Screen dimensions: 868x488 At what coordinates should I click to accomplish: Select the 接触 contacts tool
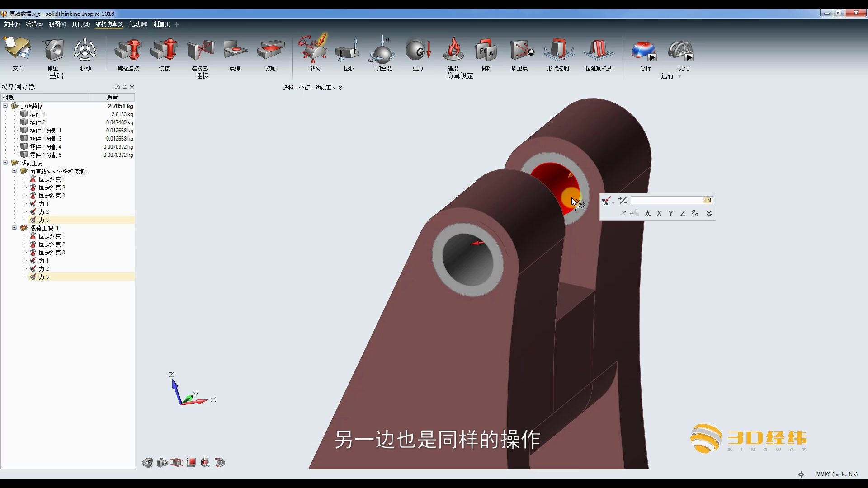(x=271, y=50)
